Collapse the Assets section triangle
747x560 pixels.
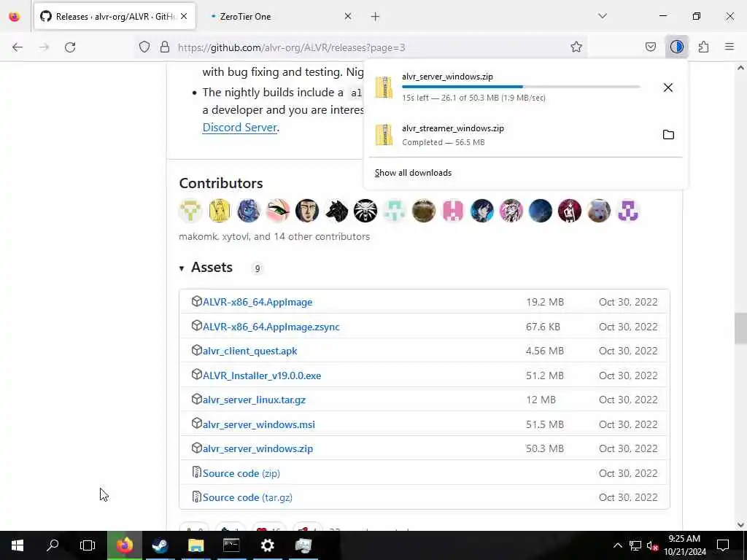coord(182,268)
